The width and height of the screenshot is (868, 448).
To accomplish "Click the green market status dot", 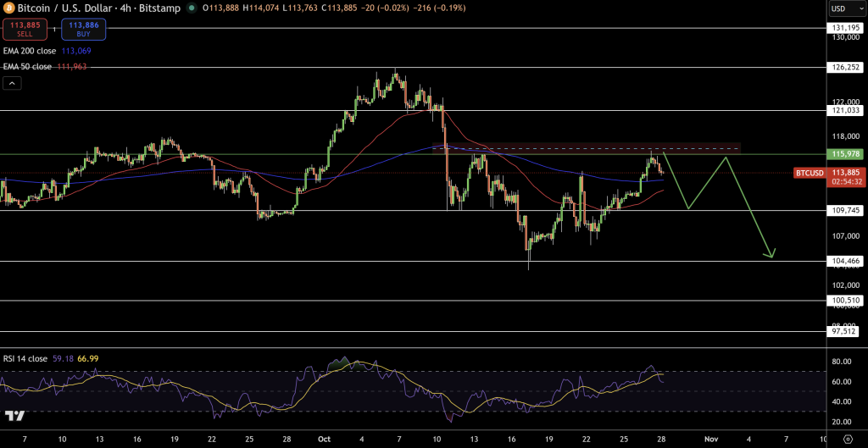I will click(x=193, y=8).
